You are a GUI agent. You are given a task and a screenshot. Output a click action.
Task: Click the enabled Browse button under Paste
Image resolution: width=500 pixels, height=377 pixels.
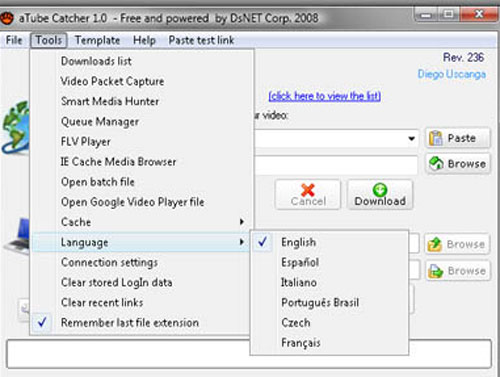(x=458, y=164)
